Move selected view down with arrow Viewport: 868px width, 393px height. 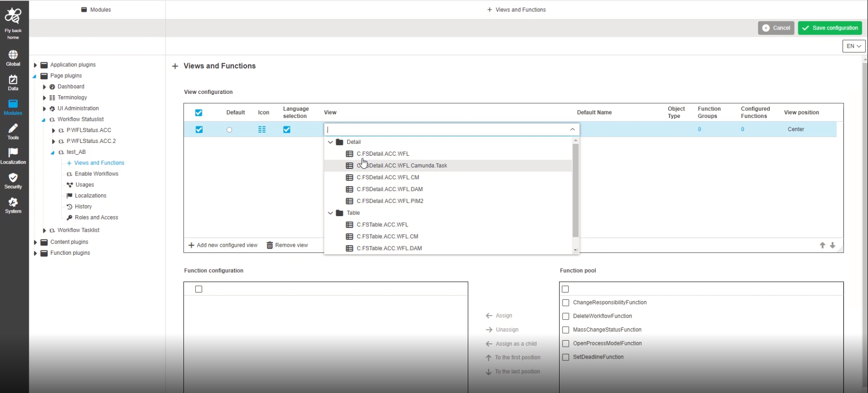833,245
